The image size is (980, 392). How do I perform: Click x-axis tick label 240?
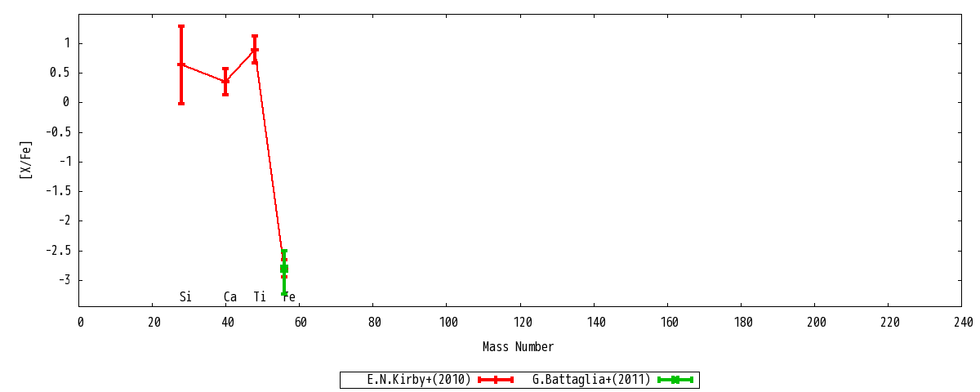pos(962,323)
